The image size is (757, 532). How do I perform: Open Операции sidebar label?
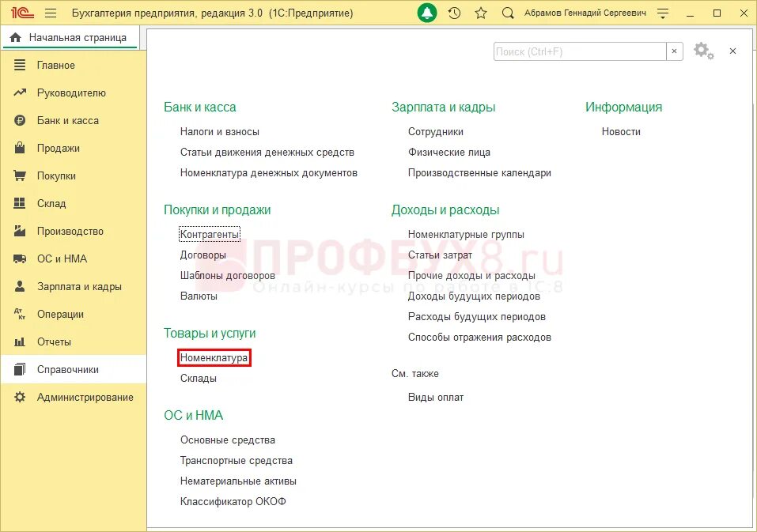point(60,315)
